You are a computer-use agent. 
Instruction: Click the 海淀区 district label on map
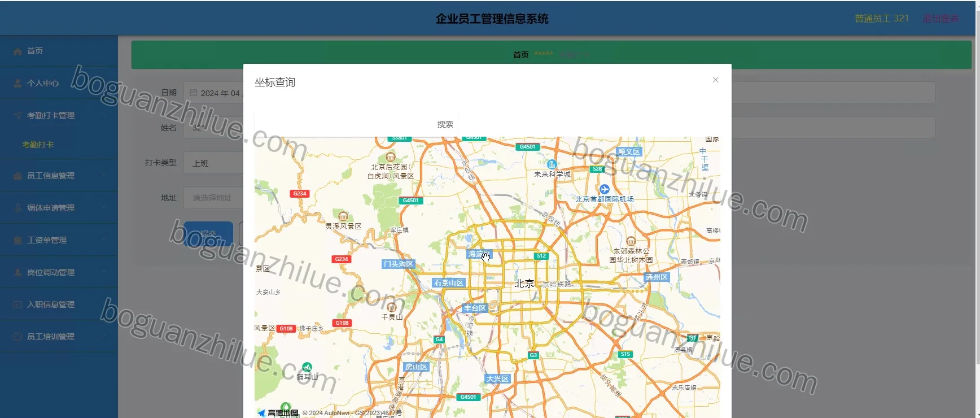[x=479, y=254]
